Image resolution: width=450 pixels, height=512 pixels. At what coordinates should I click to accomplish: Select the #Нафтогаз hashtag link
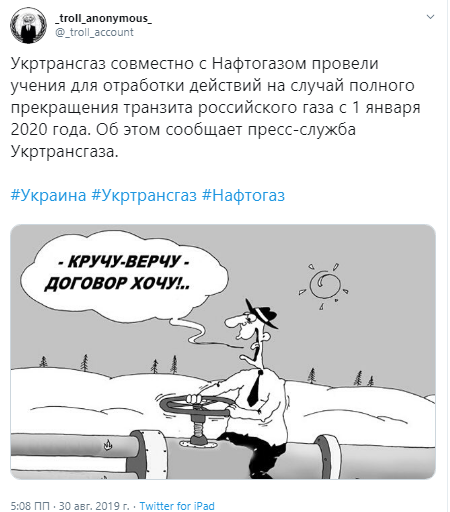coord(243,195)
